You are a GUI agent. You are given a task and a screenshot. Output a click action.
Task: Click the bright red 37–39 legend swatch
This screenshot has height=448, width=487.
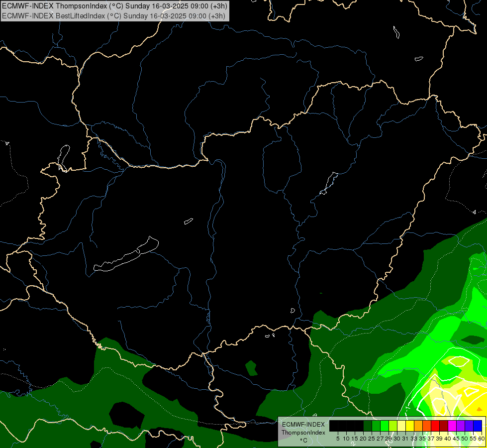pos(435,426)
